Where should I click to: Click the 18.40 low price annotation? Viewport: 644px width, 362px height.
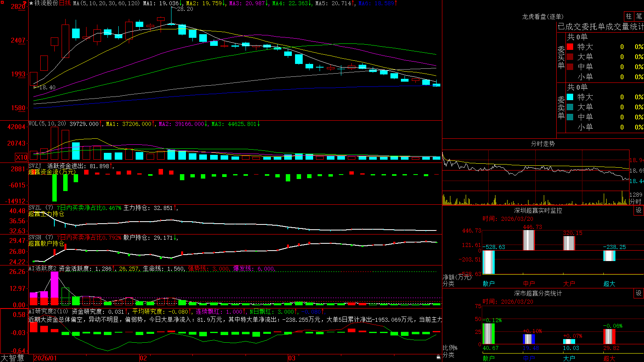(x=47, y=87)
